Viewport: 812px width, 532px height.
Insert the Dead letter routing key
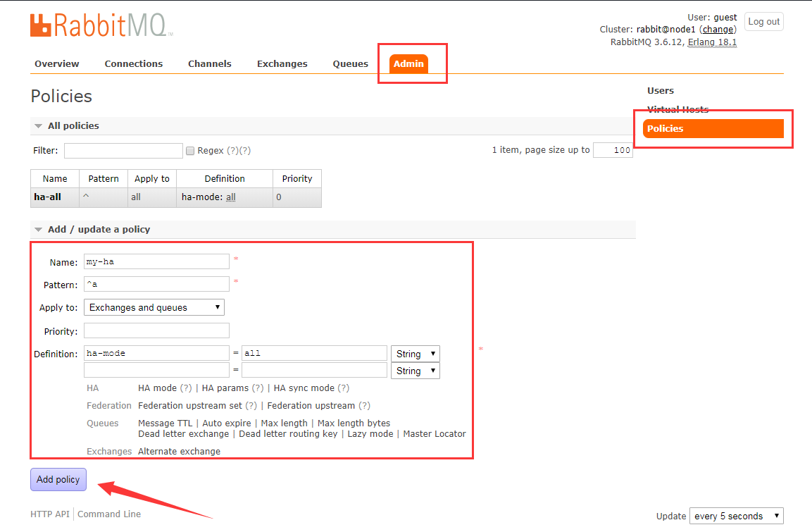coord(288,433)
